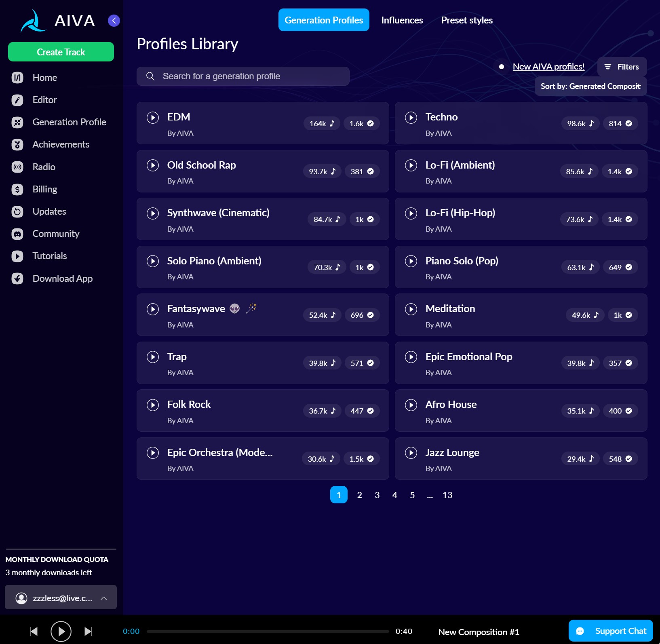View Updates in the sidebar
The image size is (660, 644).
(x=39, y=211)
